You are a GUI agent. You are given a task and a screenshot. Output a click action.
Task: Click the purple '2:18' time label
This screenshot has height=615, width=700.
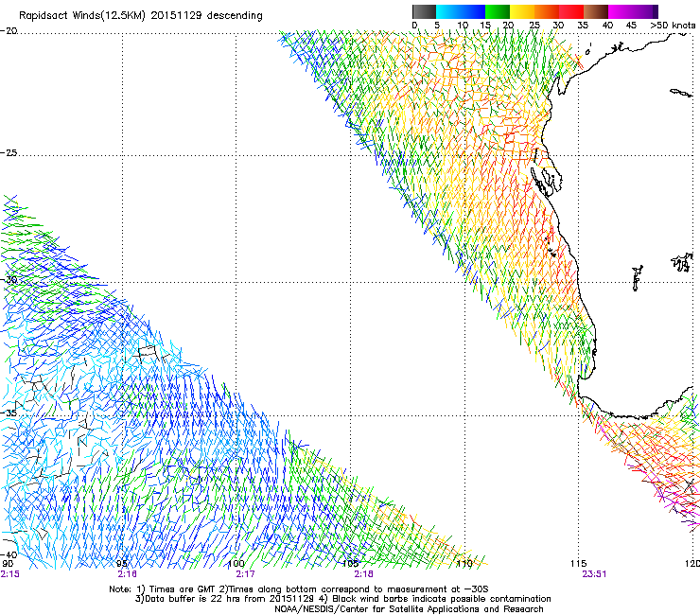[364, 574]
